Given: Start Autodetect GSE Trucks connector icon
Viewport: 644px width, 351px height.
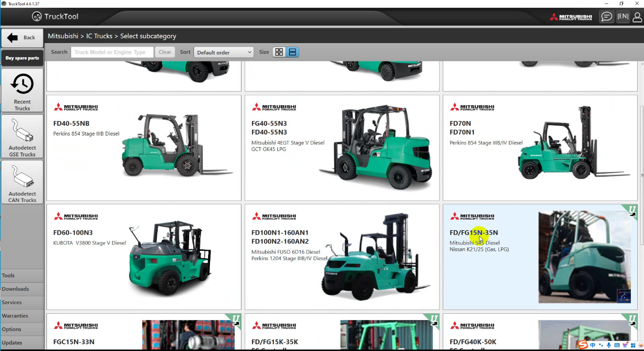Looking at the screenshot, I should tap(22, 131).
